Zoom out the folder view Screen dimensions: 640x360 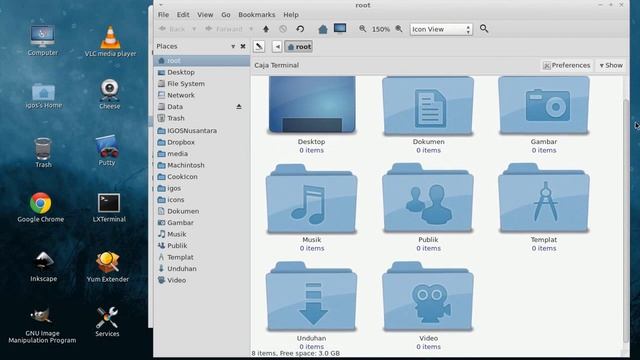tap(362, 29)
